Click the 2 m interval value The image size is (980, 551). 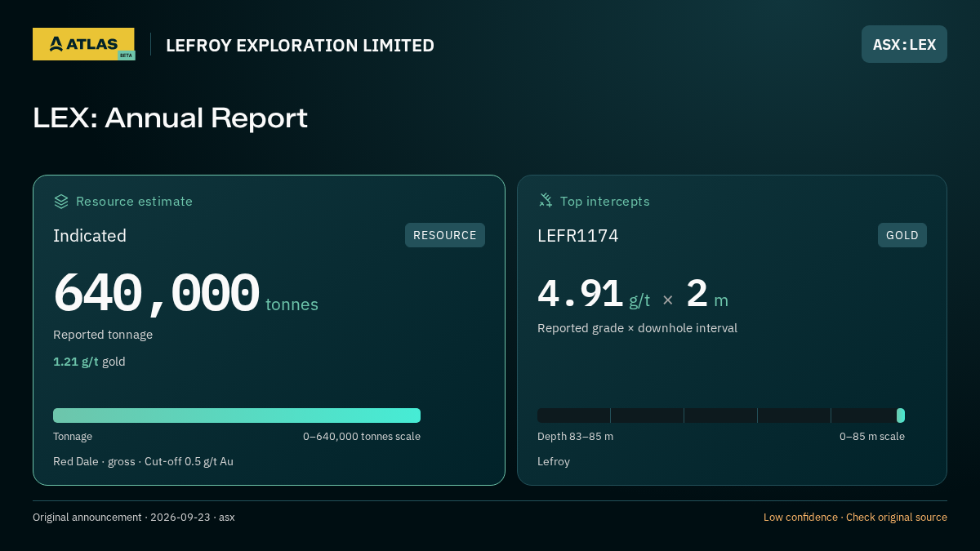click(x=706, y=295)
